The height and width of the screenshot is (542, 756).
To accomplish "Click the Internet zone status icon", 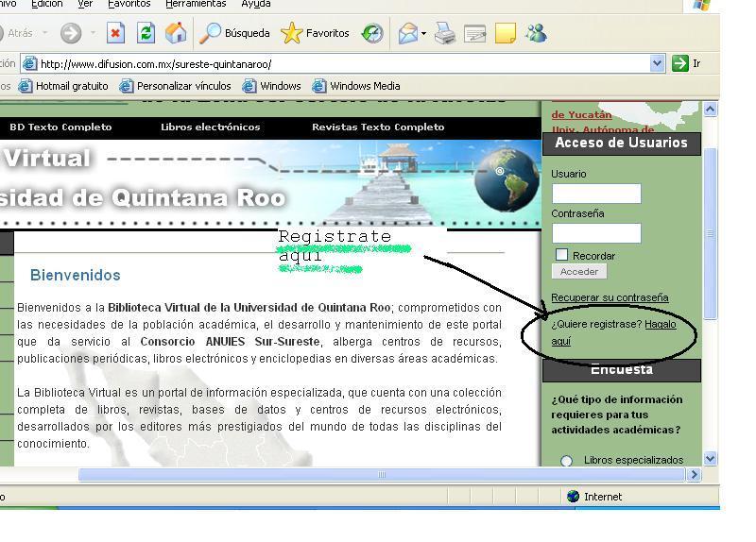I will pyautogui.click(x=573, y=497).
